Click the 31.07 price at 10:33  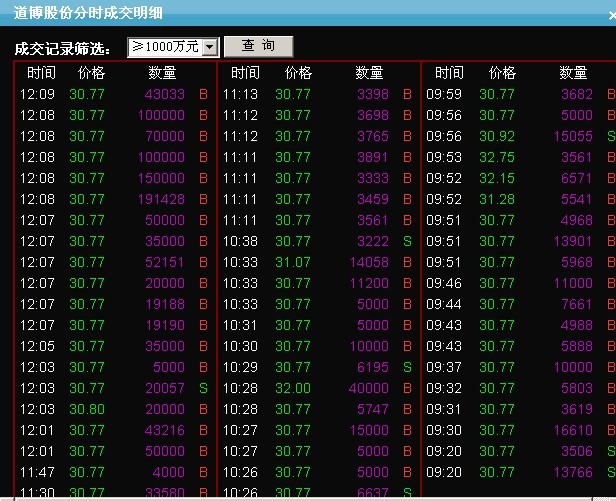[293, 262]
